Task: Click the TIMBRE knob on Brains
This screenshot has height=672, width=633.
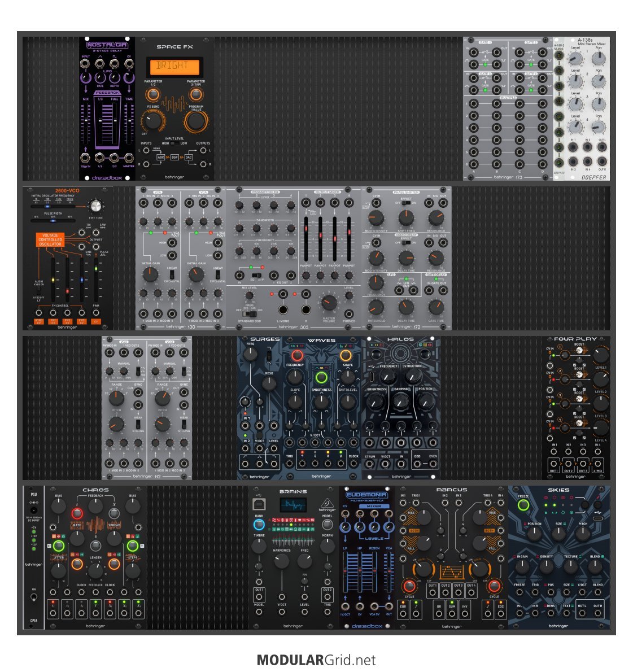Action: (x=259, y=546)
